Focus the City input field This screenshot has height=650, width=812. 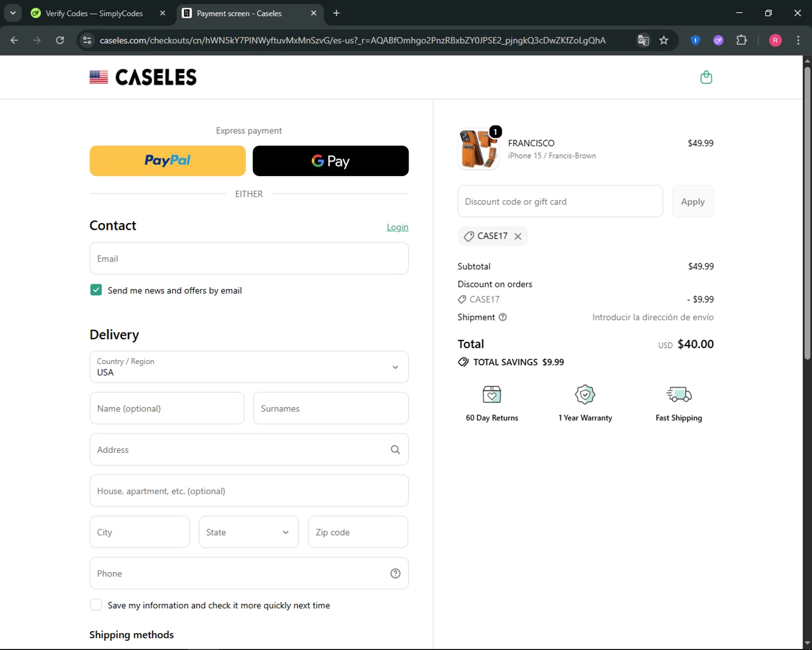click(x=140, y=532)
